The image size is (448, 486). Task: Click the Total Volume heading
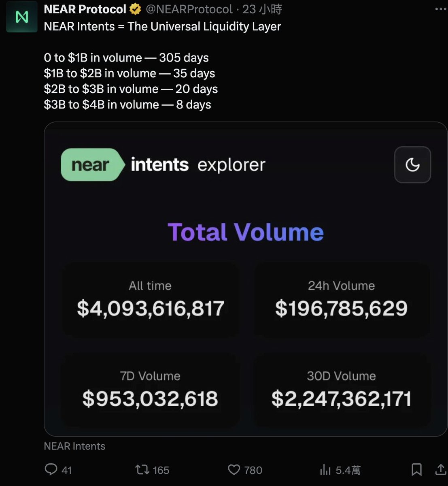click(x=246, y=232)
